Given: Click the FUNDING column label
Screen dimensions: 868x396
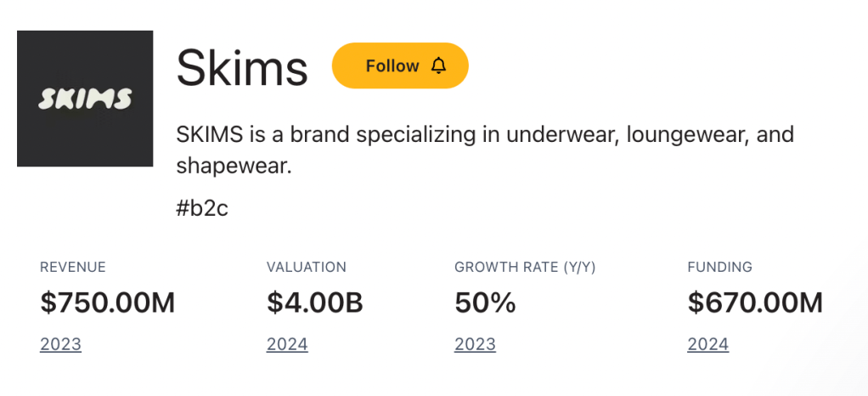Looking at the screenshot, I should 719,267.
